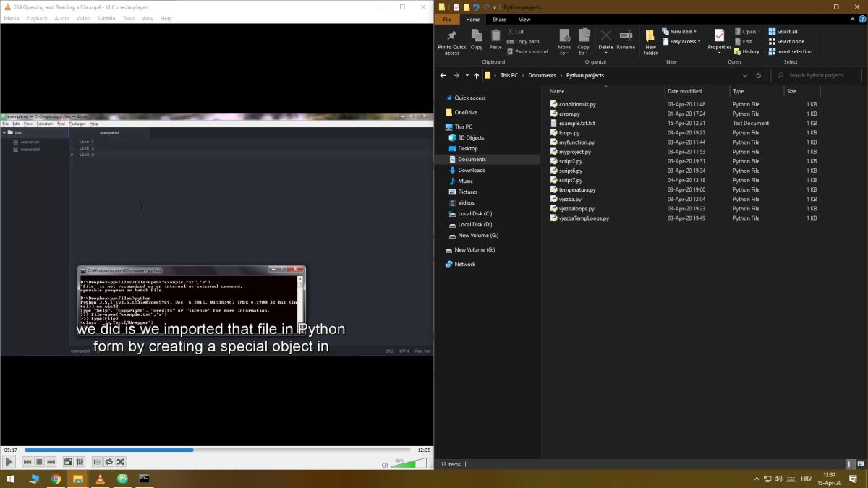Click the Paste ribbon icon
The image size is (868, 488).
pos(495,40)
